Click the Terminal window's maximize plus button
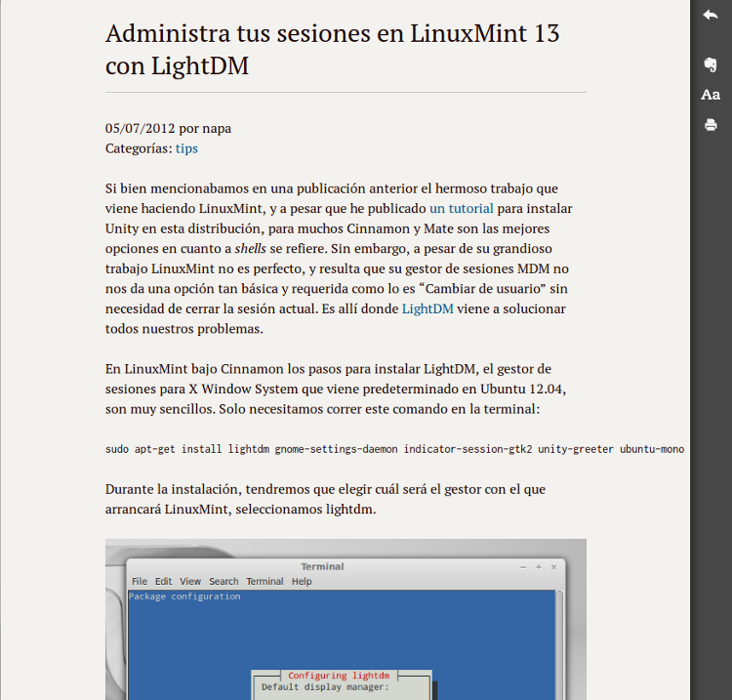Viewport: 732px width, 700px height. click(x=538, y=567)
